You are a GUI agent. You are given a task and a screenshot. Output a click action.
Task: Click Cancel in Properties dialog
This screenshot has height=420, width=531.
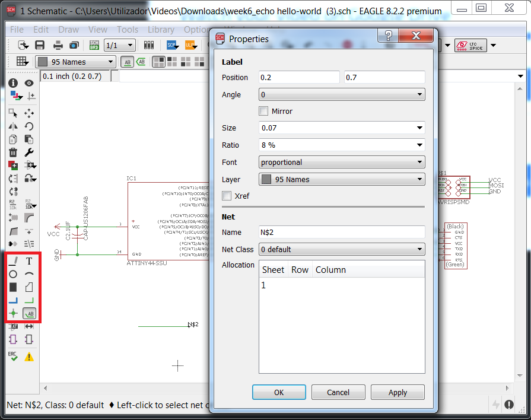point(338,392)
